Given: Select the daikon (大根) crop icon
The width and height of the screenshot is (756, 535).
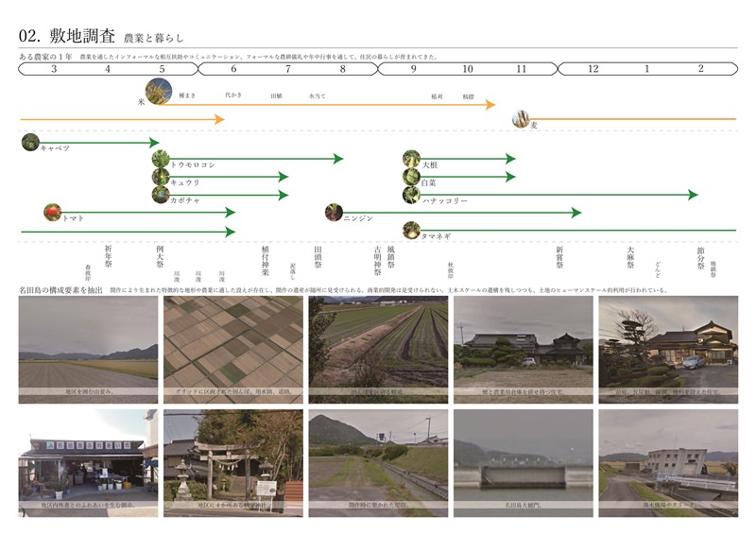Looking at the screenshot, I should point(411,159).
